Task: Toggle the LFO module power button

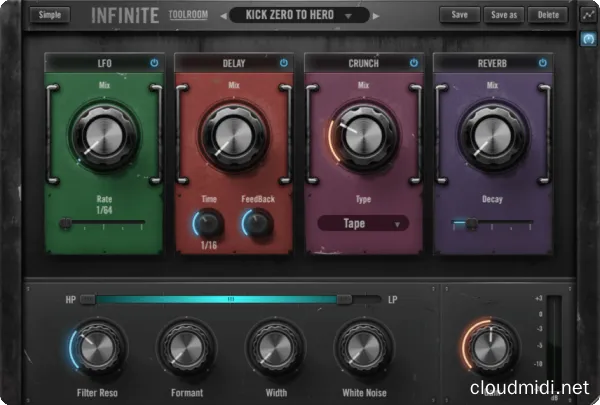Action: coord(154,63)
